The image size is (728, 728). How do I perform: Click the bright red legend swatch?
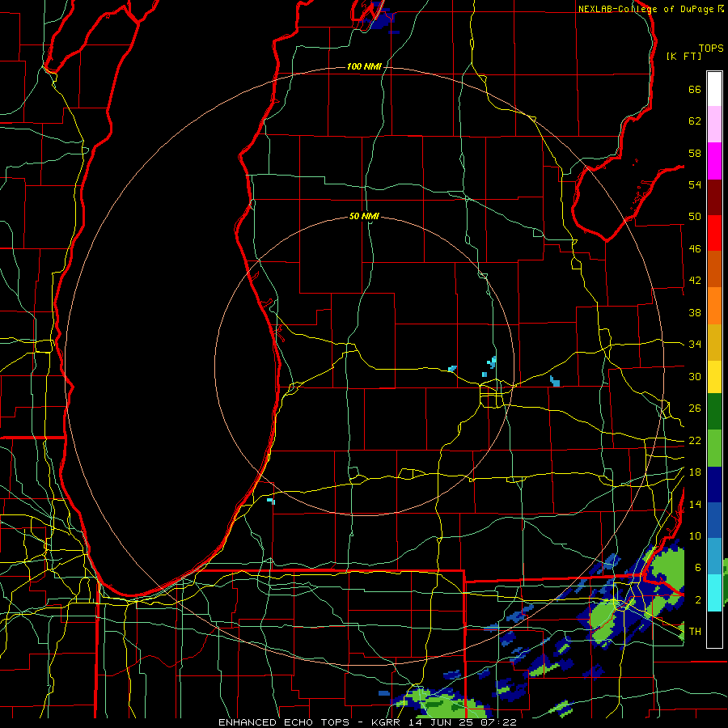pyautogui.click(x=714, y=234)
